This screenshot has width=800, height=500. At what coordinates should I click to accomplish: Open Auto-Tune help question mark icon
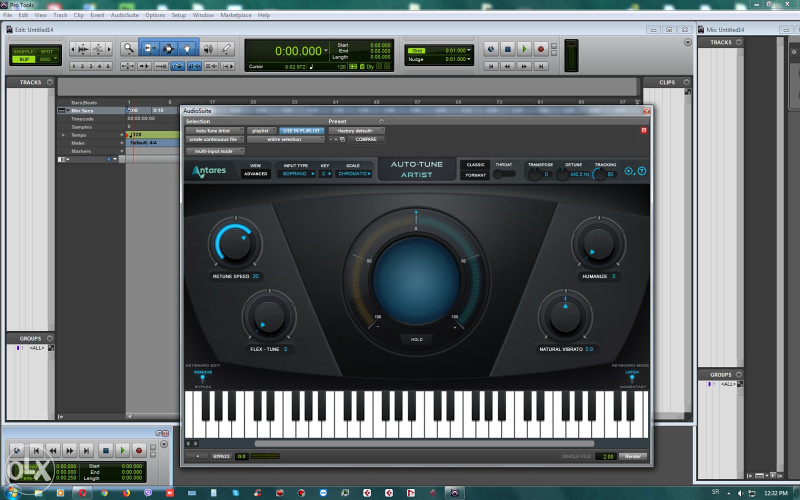click(642, 171)
